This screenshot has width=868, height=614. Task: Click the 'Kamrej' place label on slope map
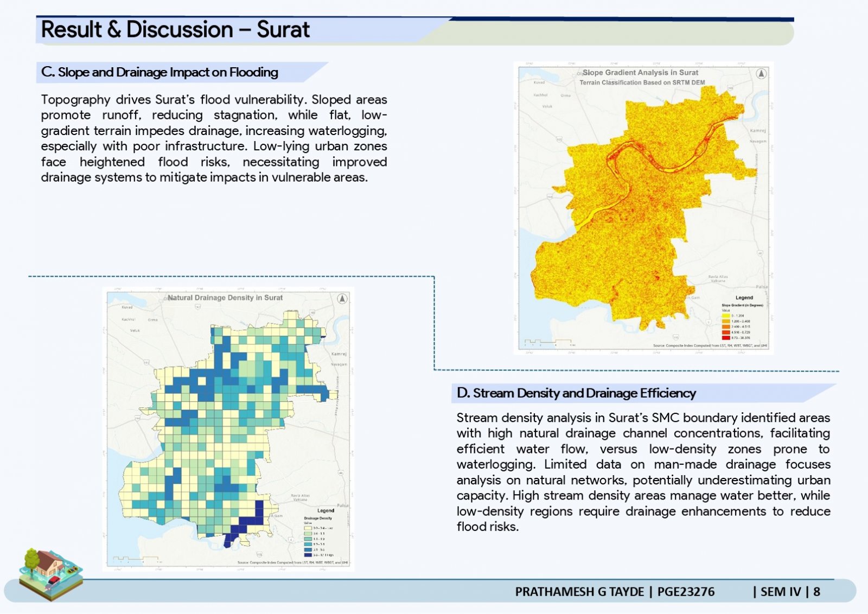tap(758, 131)
